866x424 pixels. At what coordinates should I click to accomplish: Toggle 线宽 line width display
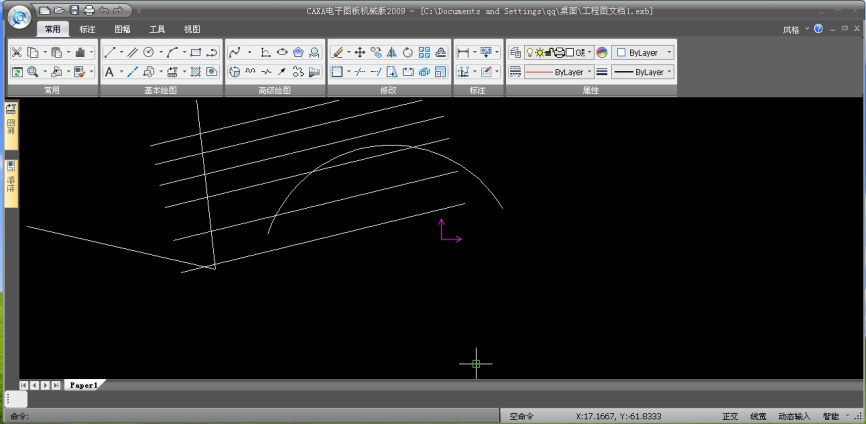click(x=758, y=416)
